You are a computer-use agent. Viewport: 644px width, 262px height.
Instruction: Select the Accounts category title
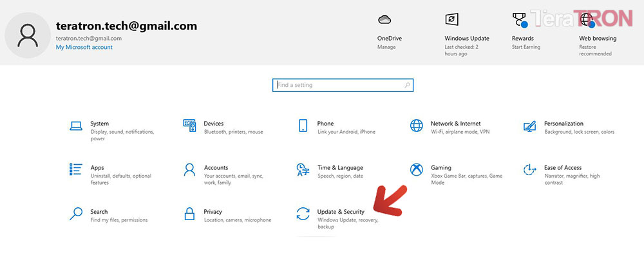(216, 167)
